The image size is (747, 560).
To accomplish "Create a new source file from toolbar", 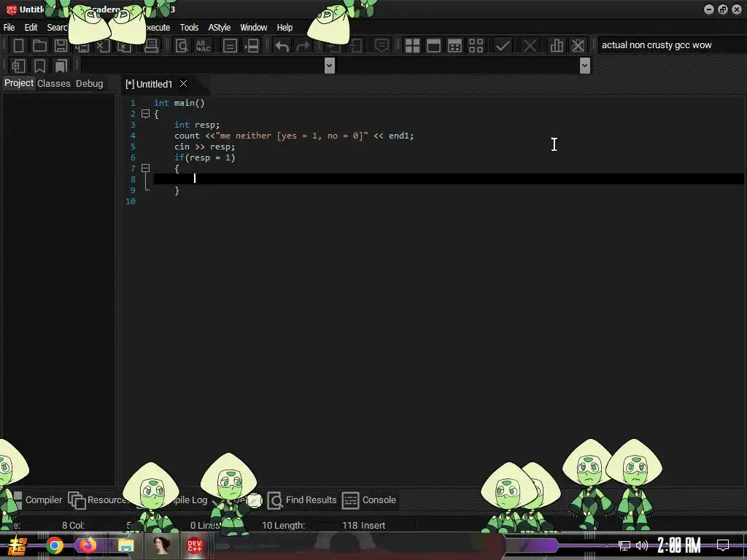I will coord(18,46).
